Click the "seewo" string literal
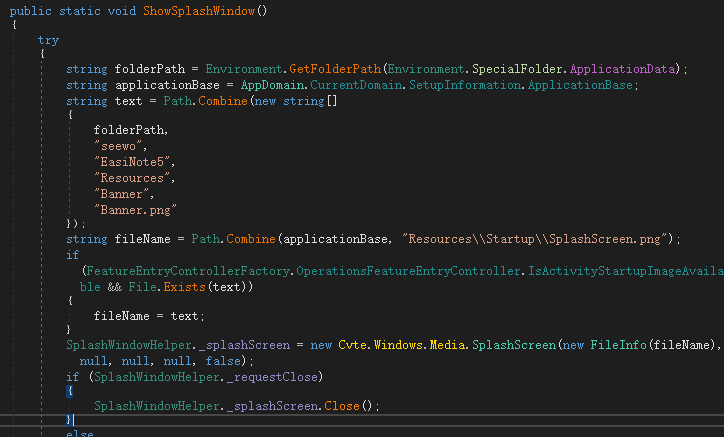 [x=120, y=146]
